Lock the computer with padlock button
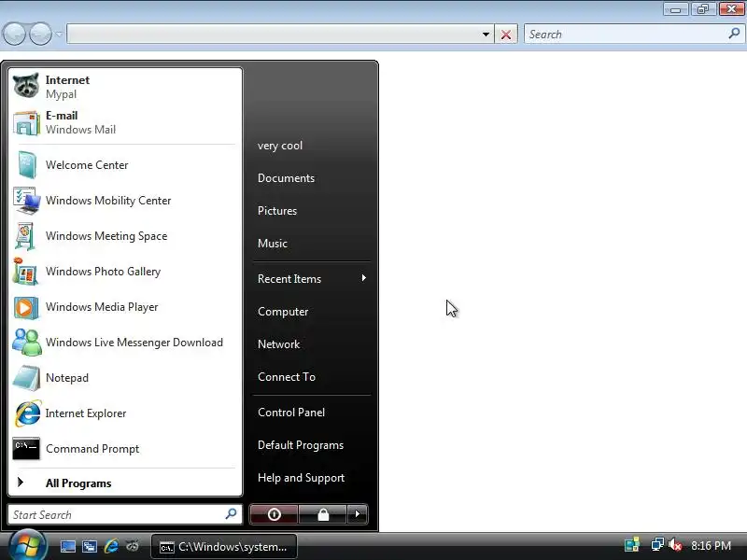Viewport: 747px width, 560px height. pos(322,514)
